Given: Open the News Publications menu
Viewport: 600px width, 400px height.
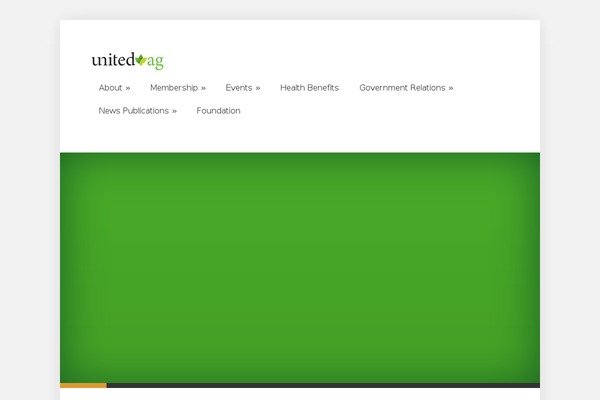Looking at the screenshot, I should (138, 111).
